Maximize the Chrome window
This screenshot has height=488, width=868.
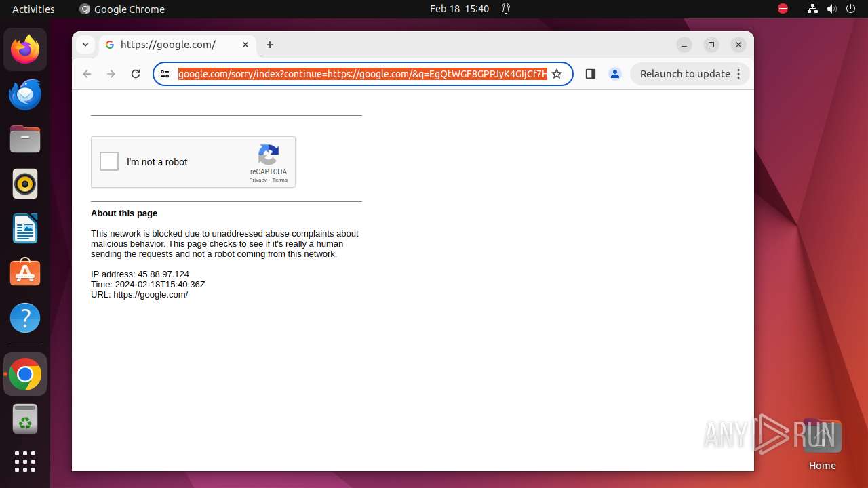click(x=711, y=45)
